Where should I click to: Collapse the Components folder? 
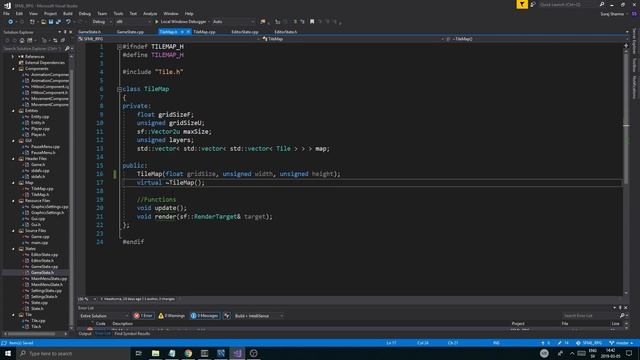13,69
